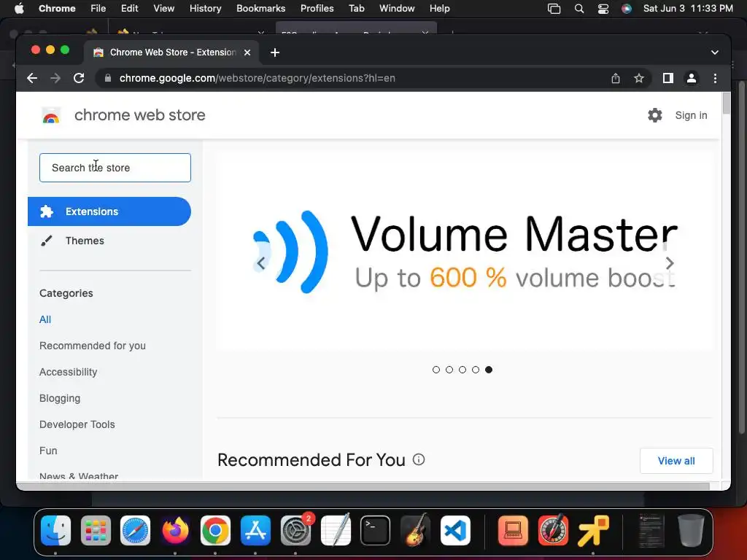The height and width of the screenshot is (560, 747).
Task: Open Trash from the dock
Action: 691,531
